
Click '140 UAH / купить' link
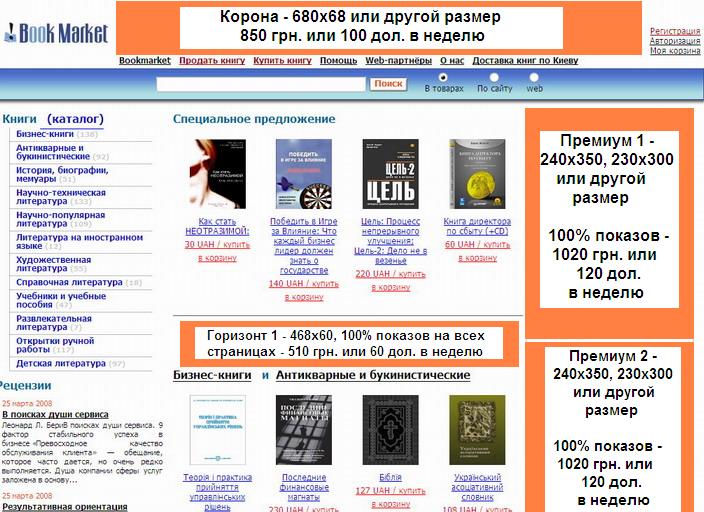coord(304,283)
